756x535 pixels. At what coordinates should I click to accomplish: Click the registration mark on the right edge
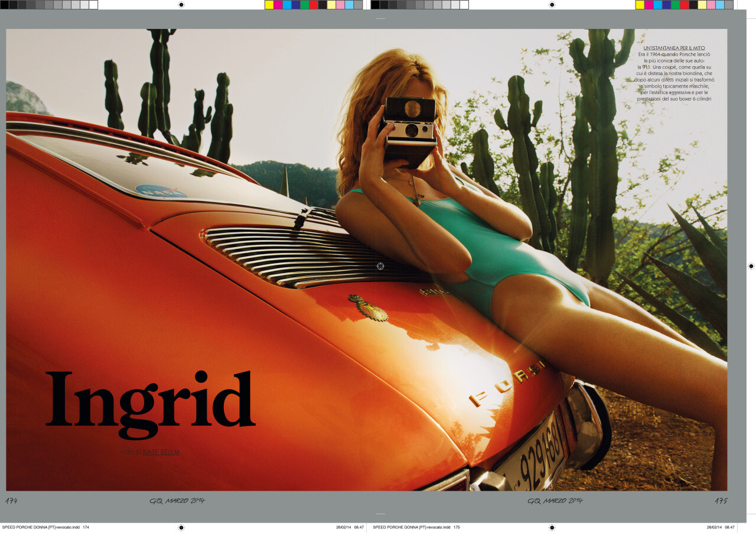coord(751,266)
